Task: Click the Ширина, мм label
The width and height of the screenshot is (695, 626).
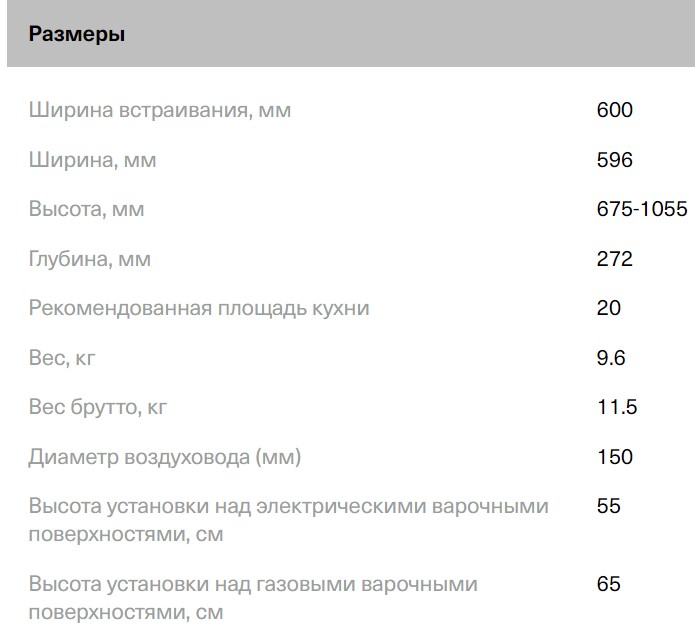Action: coord(93,160)
